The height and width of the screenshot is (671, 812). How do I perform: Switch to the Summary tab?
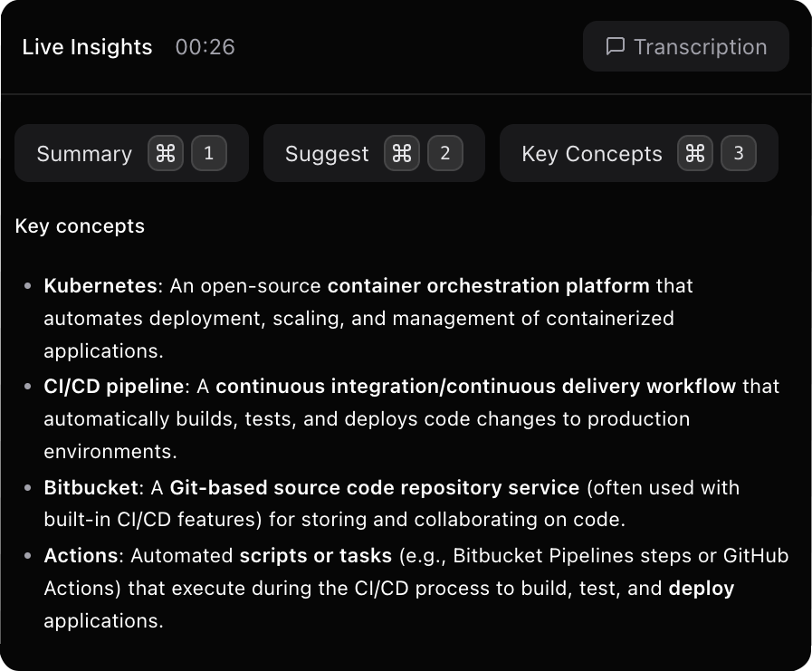click(x=84, y=154)
